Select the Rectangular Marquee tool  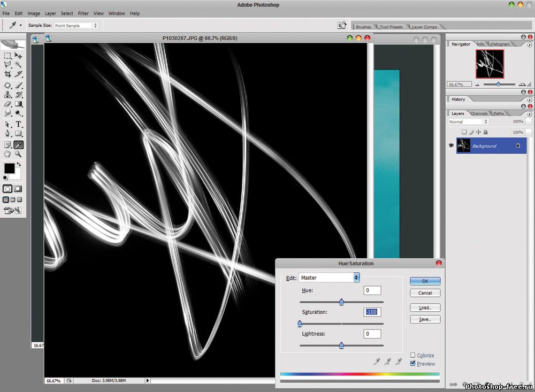[x=7, y=55]
